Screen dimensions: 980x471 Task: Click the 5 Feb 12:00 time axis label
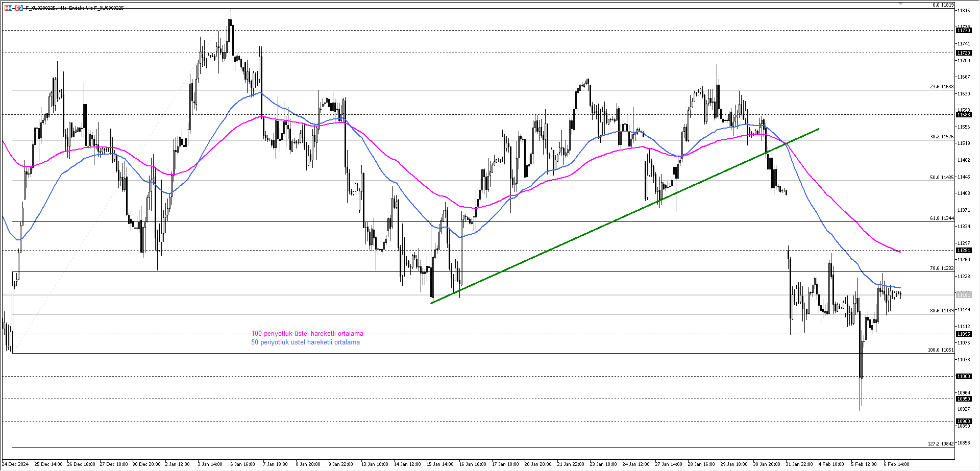tap(863, 464)
